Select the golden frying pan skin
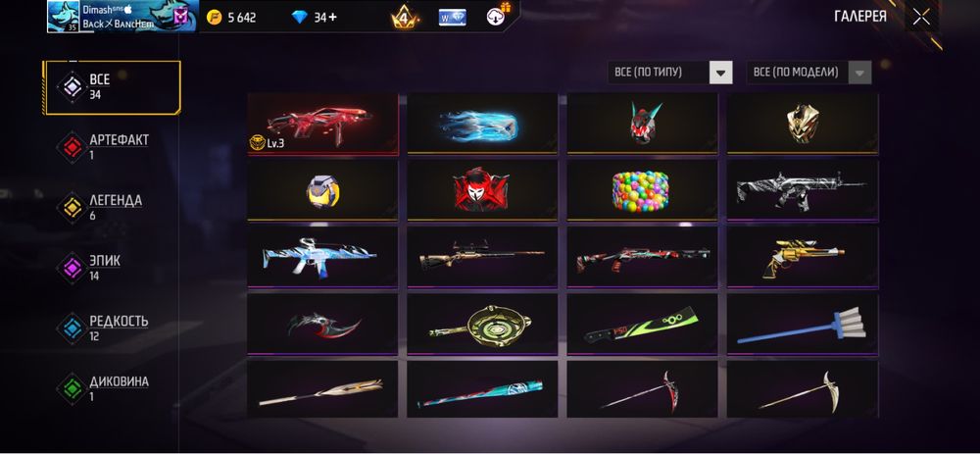The image size is (980, 454). (x=482, y=324)
